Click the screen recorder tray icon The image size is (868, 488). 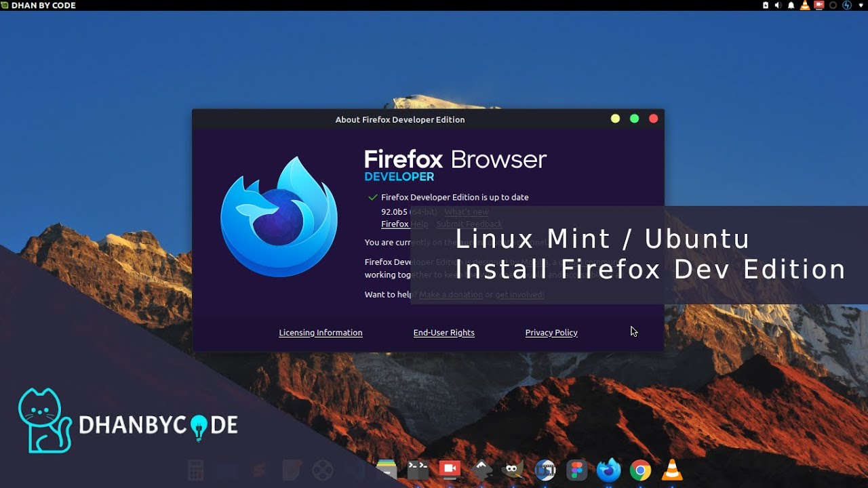click(819, 5)
